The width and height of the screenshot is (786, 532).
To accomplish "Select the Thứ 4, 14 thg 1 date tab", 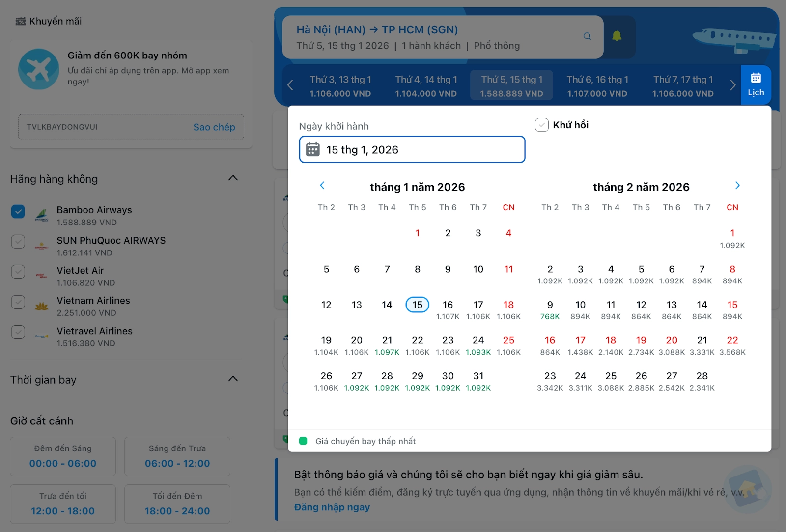I will [426, 86].
